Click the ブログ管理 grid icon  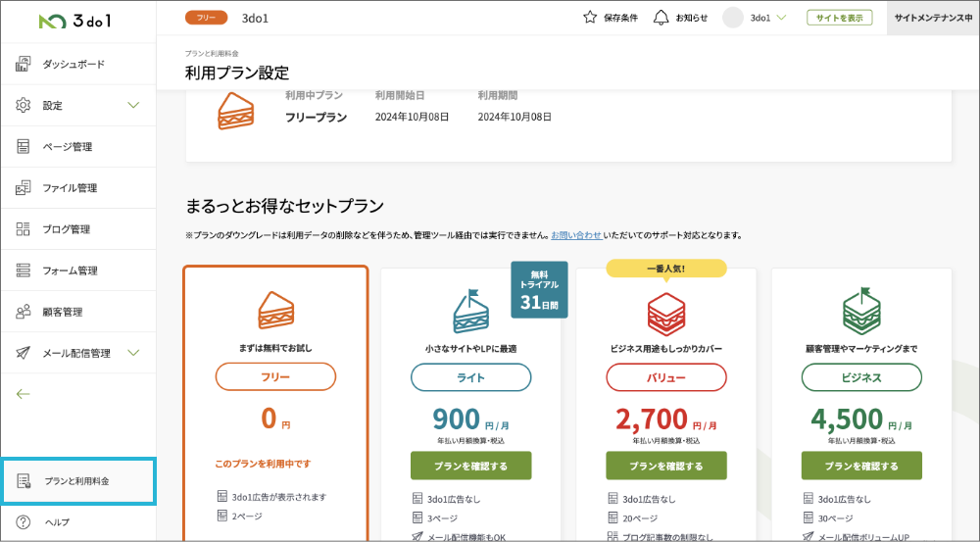coord(24,228)
